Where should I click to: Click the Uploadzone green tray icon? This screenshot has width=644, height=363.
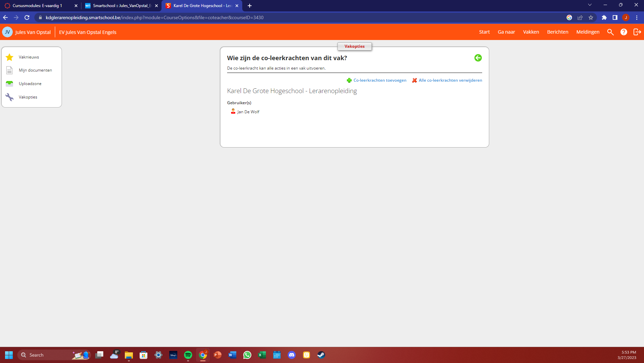pos(9,84)
